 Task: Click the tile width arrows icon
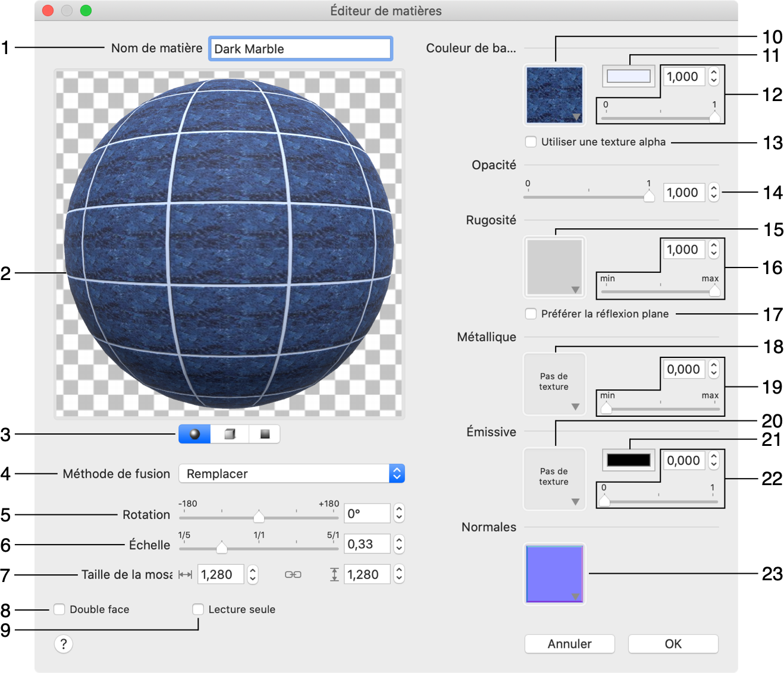click(186, 574)
